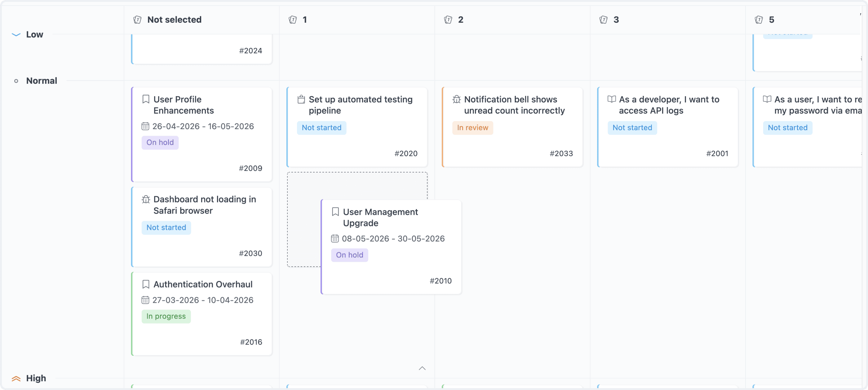868x390 pixels.
Task: Click the On hold badge on User Profile Enhancements
Action: (160, 143)
